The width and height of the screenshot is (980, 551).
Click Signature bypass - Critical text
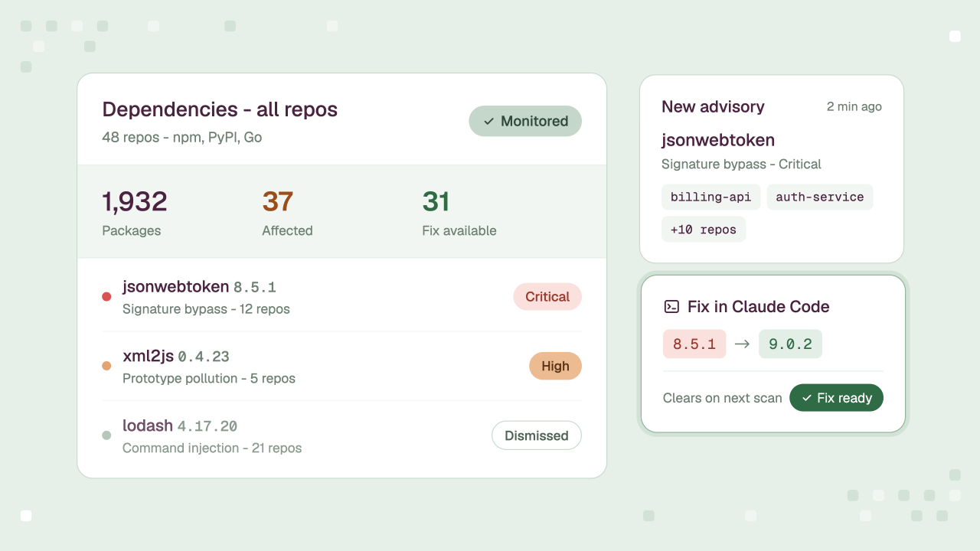741,164
